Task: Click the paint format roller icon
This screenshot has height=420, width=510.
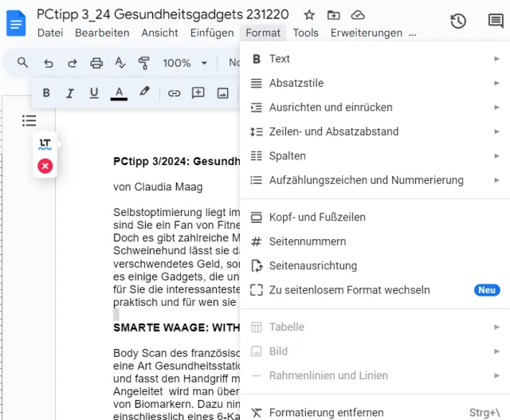Action: click(x=144, y=63)
